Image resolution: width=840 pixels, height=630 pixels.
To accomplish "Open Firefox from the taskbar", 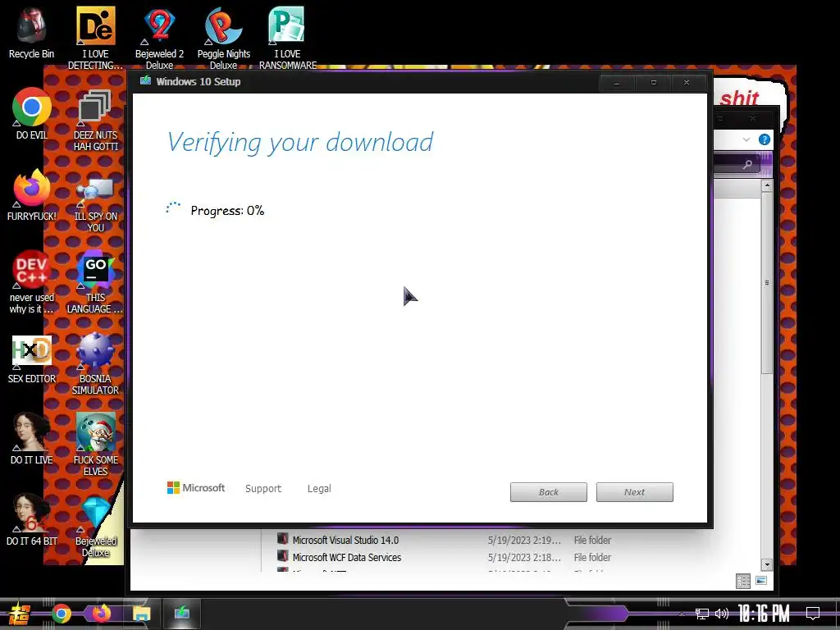I will tap(101, 614).
